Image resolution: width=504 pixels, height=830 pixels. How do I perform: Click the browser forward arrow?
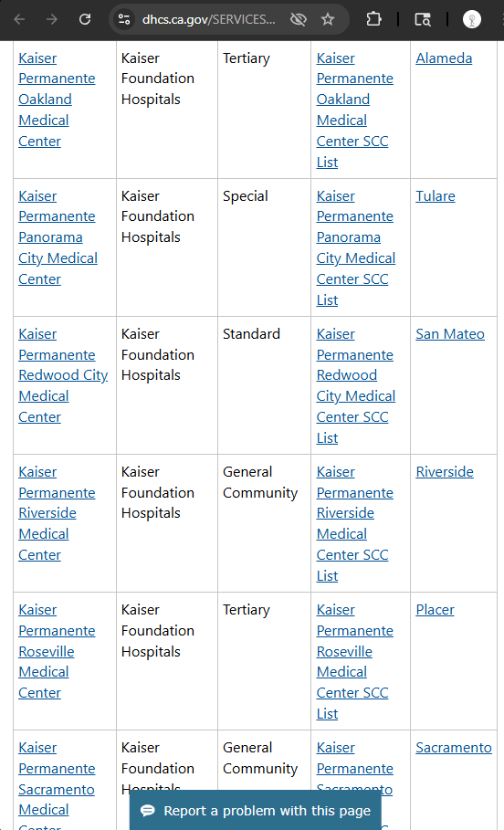[52, 19]
